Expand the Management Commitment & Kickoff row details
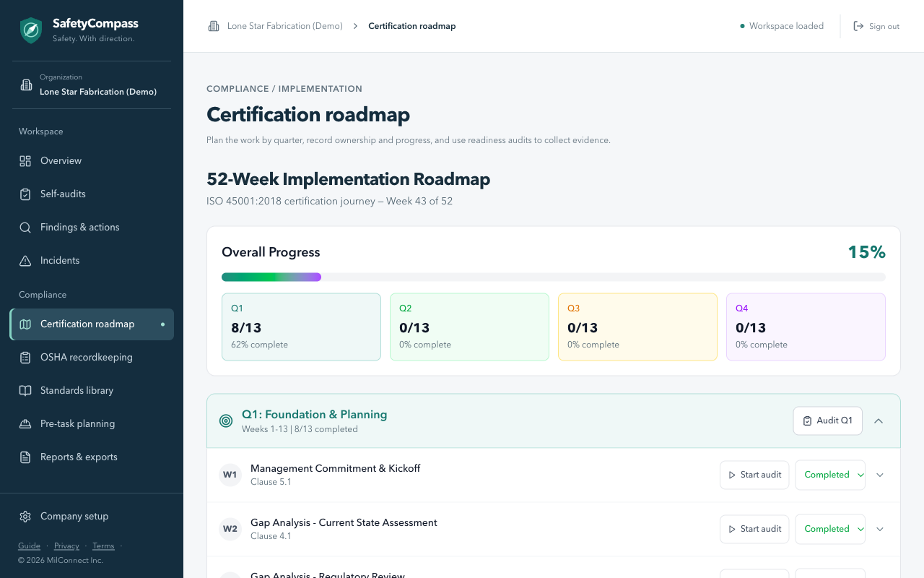This screenshot has height=578, width=924. [880, 475]
